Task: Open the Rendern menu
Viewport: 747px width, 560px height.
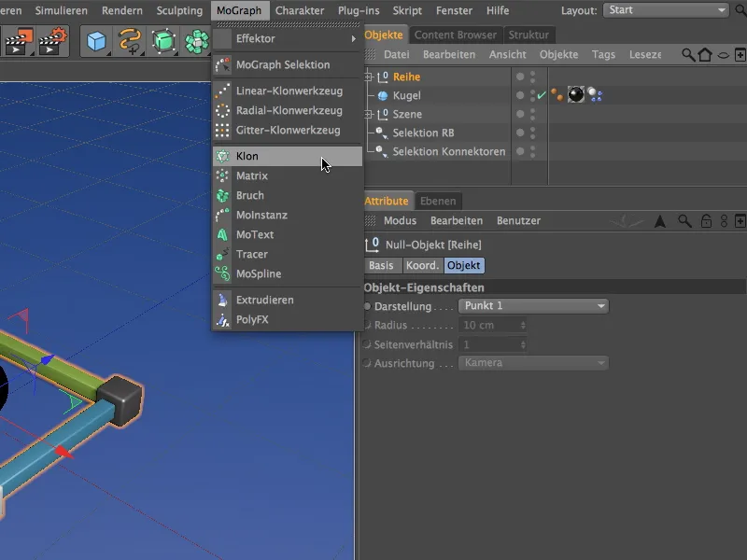Action: (x=122, y=10)
